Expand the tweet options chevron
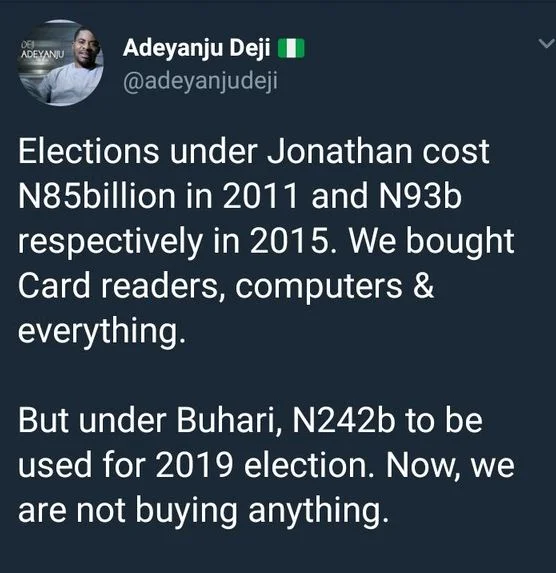This screenshot has height=573, width=556. 547,44
